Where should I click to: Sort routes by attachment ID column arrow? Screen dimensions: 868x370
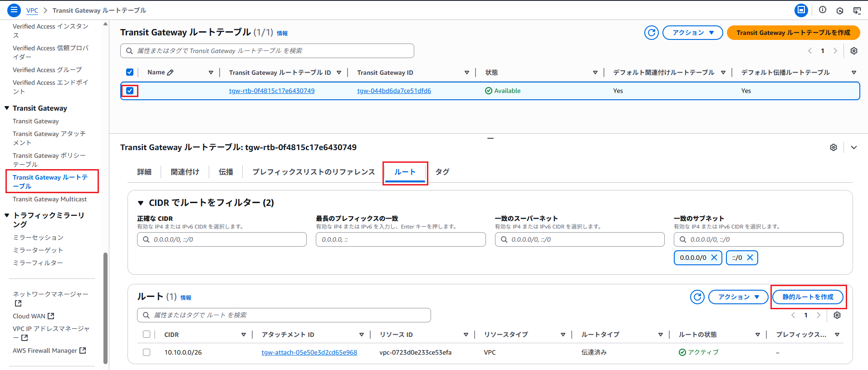[362, 335]
